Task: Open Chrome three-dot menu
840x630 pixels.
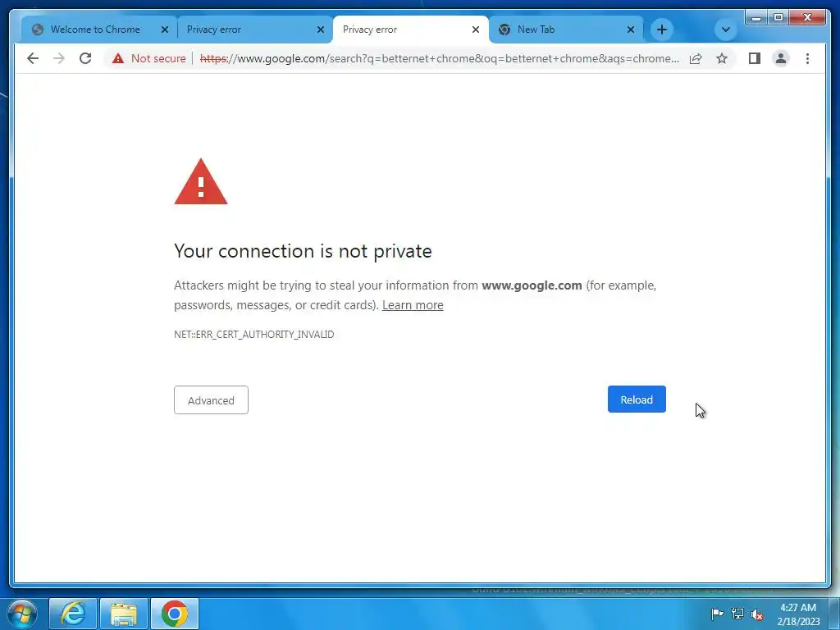Action: 807,58
